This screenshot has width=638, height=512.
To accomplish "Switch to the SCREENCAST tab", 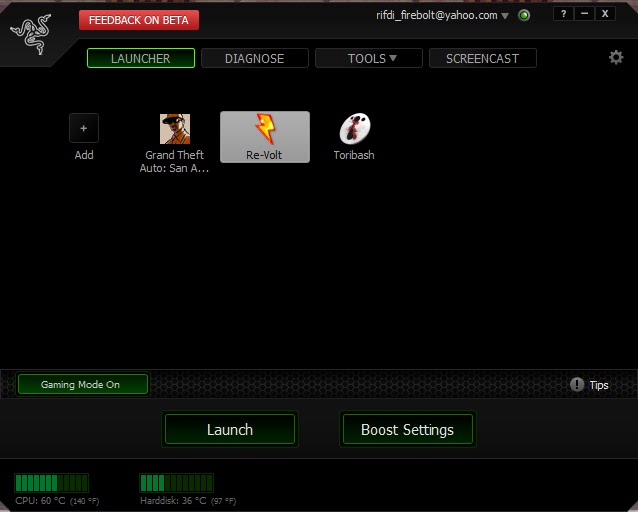I will click(483, 58).
